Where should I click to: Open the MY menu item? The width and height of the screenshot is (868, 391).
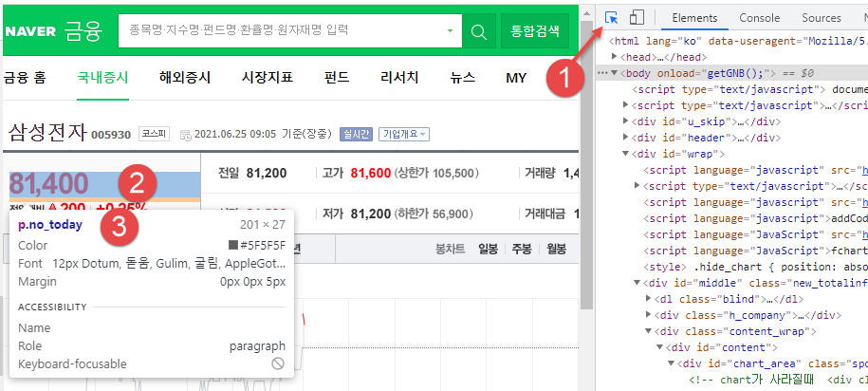point(516,78)
